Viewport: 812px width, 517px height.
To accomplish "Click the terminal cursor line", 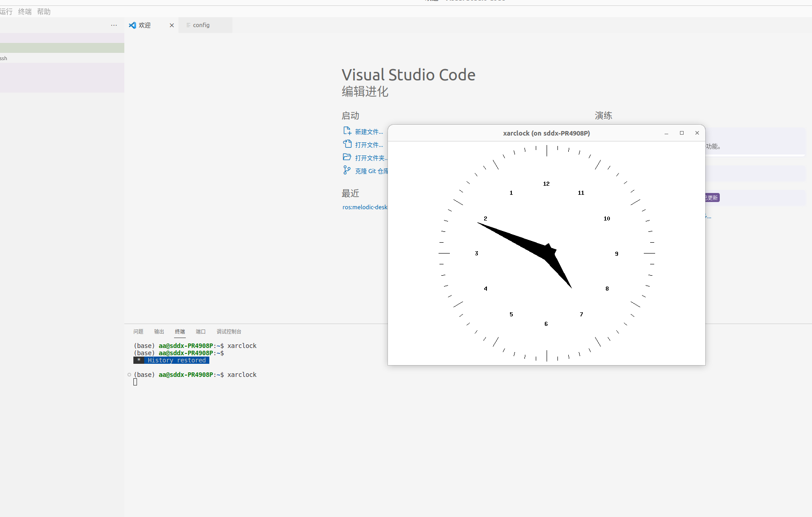I will tap(135, 382).
